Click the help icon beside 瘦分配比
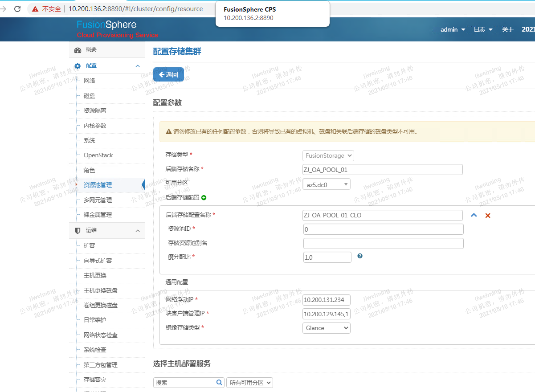 tap(360, 256)
